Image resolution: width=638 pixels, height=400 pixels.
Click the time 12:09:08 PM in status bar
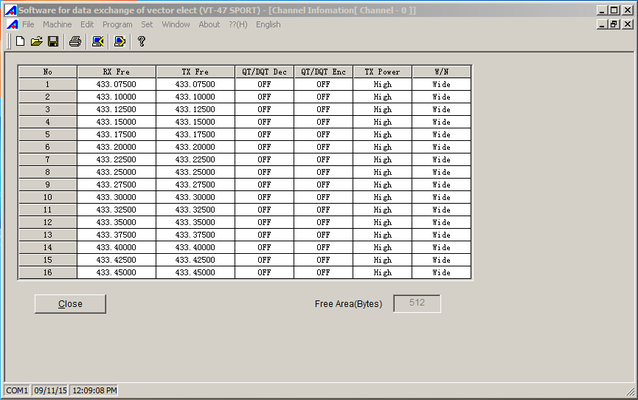pos(94,391)
